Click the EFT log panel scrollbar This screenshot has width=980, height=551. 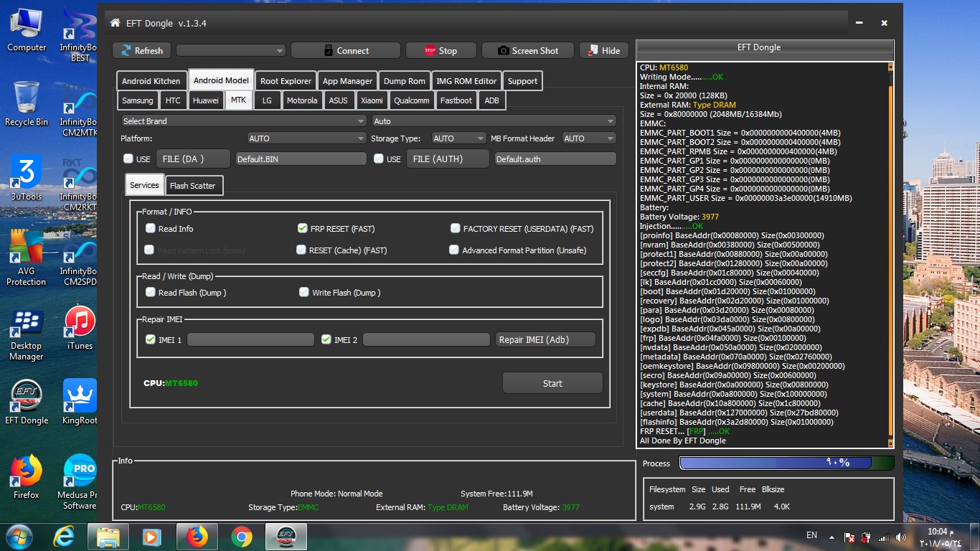(890, 255)
